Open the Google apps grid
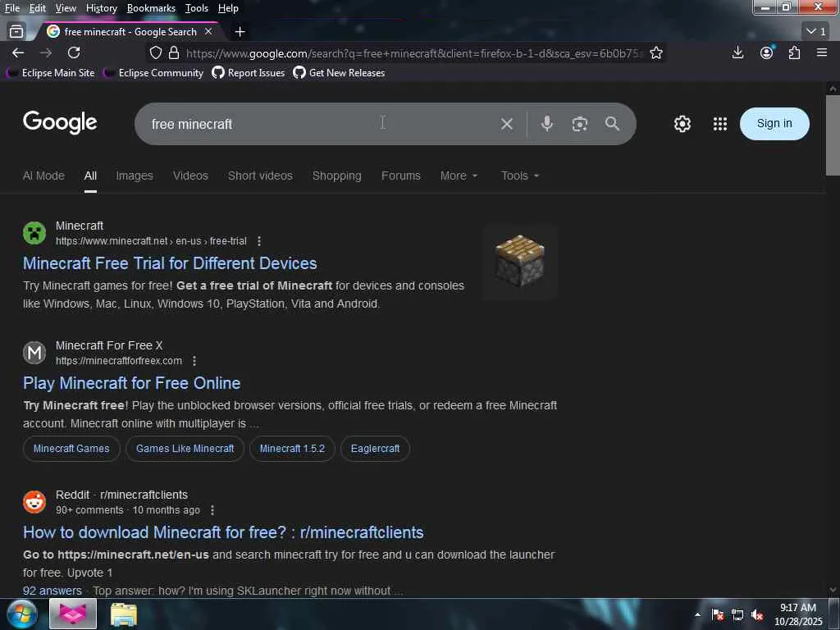840x630 pixels. point(720,124)
